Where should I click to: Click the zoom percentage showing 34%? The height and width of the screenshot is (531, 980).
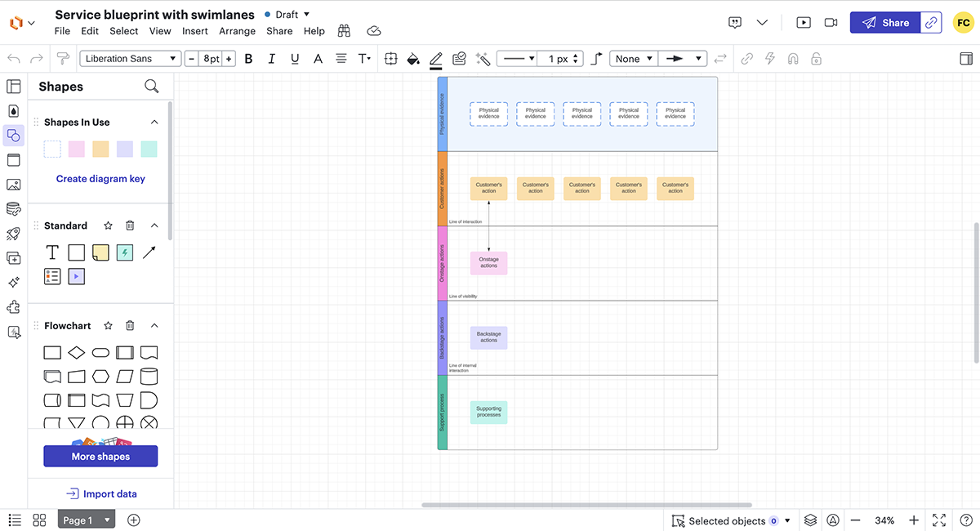coord(884,520)
